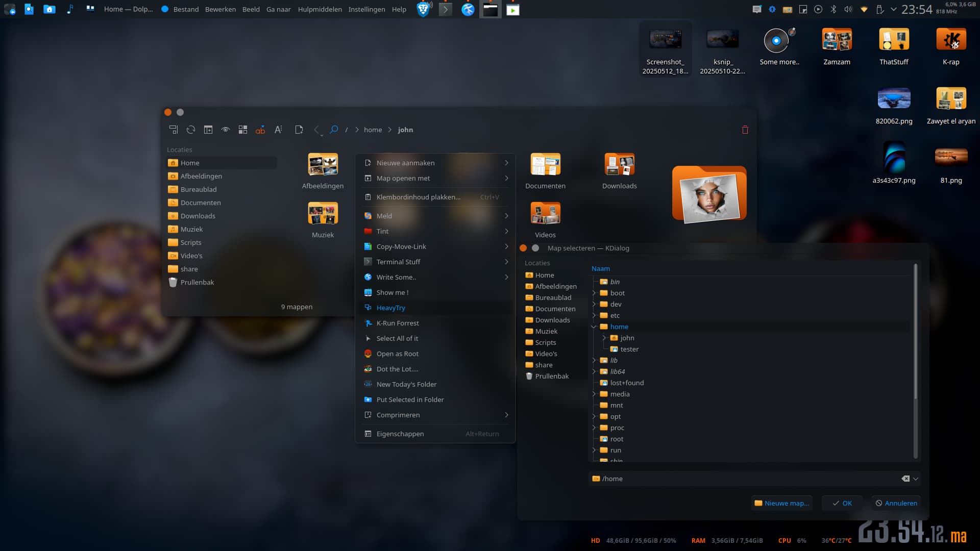Click the 'A' text size icon
The image size is (980, 551).
[278, 130]
